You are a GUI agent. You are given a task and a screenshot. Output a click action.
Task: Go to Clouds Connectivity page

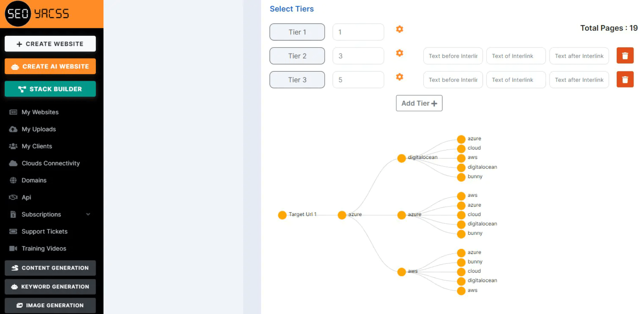pyautogui.click(x=50, y=163)
